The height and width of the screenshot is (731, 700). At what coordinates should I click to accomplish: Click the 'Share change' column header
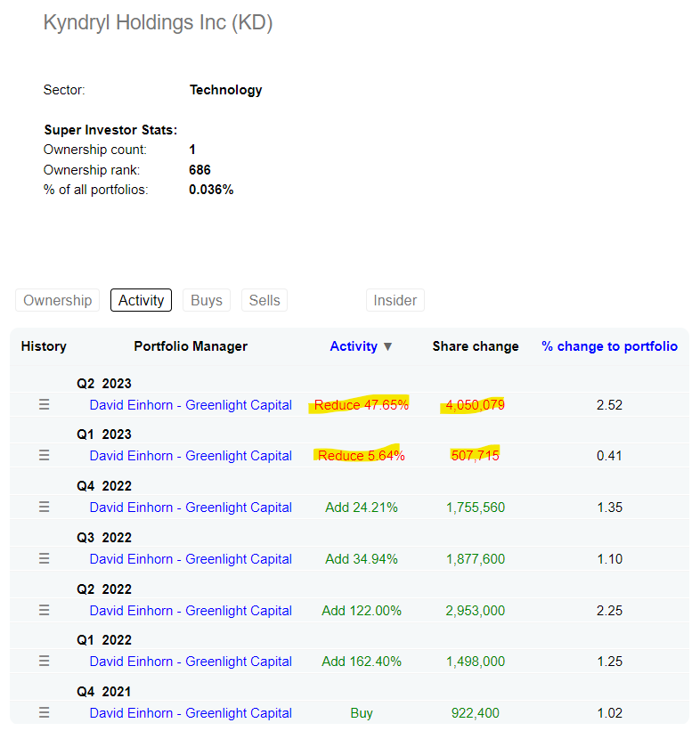476,346
